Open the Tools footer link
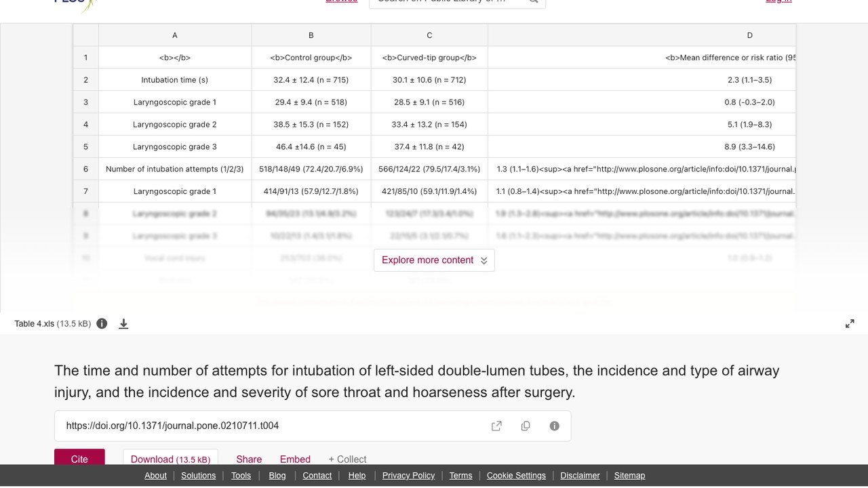868x488 pixels. [x=241, y=475]
